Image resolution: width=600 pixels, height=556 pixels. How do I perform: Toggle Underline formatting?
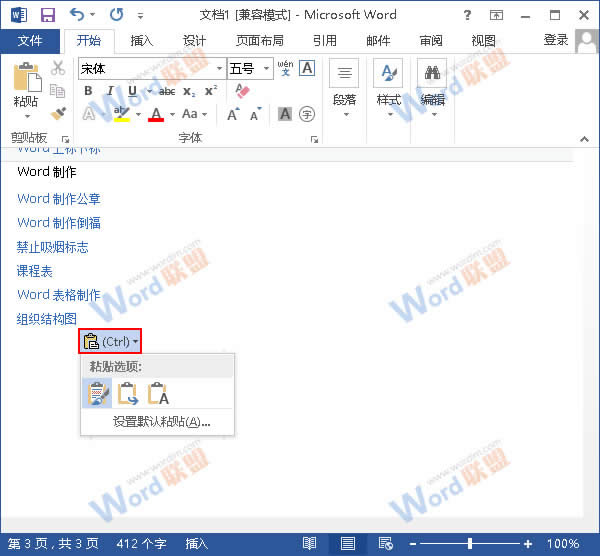click(x=132, y=91)
